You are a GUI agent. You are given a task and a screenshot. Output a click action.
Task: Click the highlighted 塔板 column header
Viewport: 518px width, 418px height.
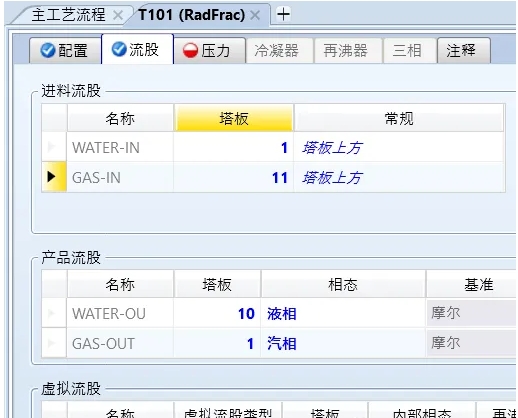[234, 118]
